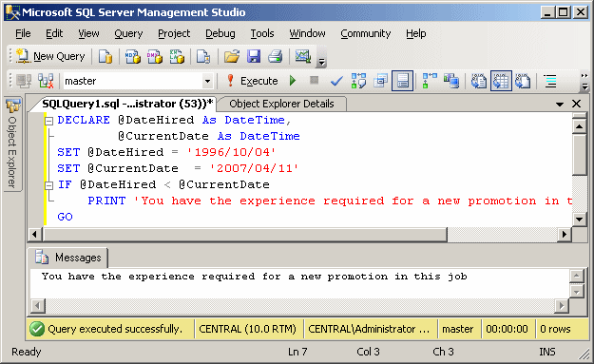The image size is (594, 364).
Task: Select Results to Text icon
Action: click(479, 81)
